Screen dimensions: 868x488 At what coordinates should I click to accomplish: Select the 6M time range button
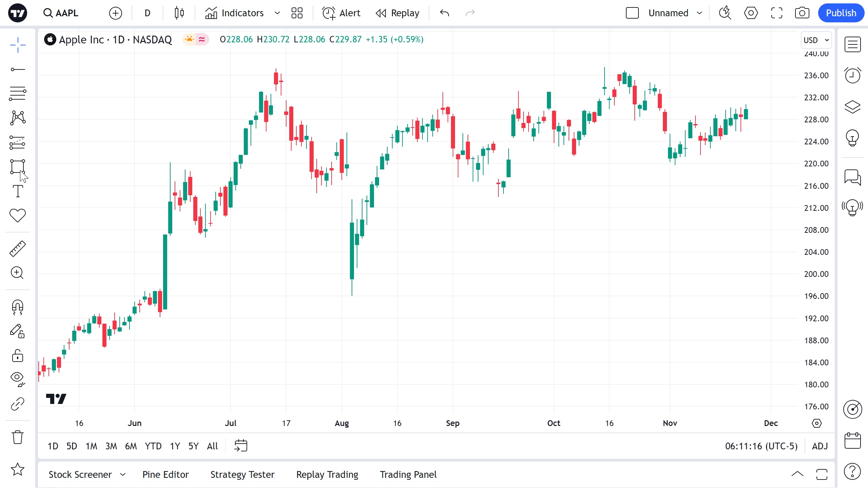click(131, 446)
